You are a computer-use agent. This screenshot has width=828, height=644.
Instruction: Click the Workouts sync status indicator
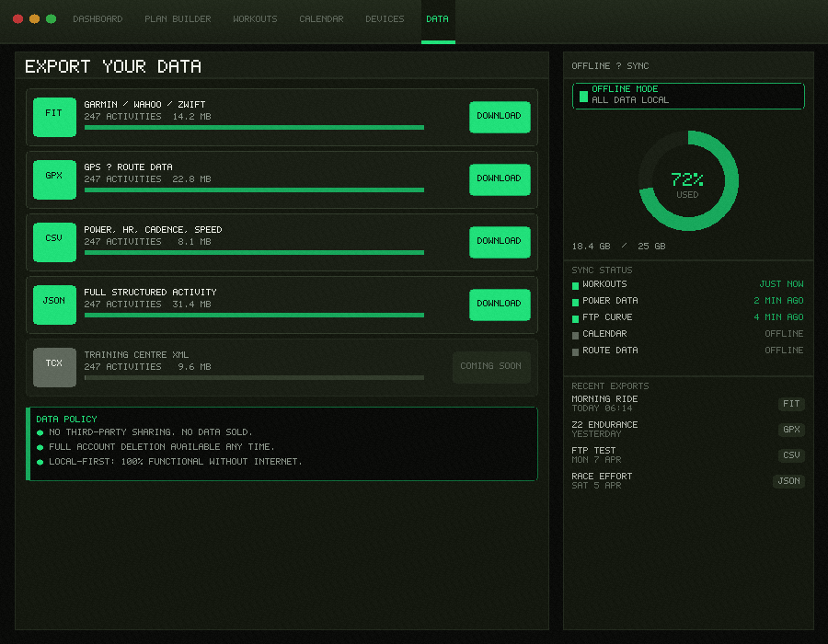click(576, 285)
